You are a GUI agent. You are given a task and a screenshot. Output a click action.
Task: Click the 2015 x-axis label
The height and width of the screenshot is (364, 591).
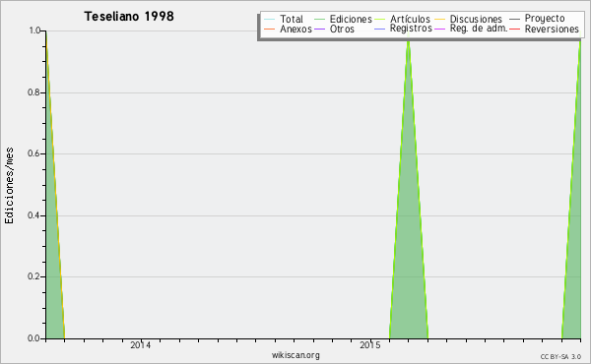point(370,345)
